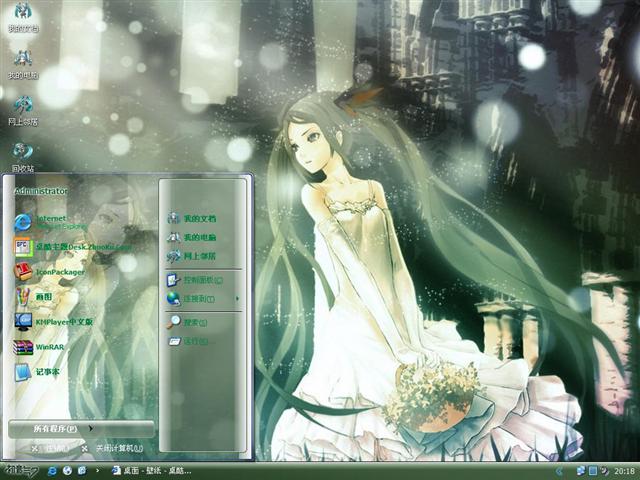Click the Start button on taskbar

[21, 471]
